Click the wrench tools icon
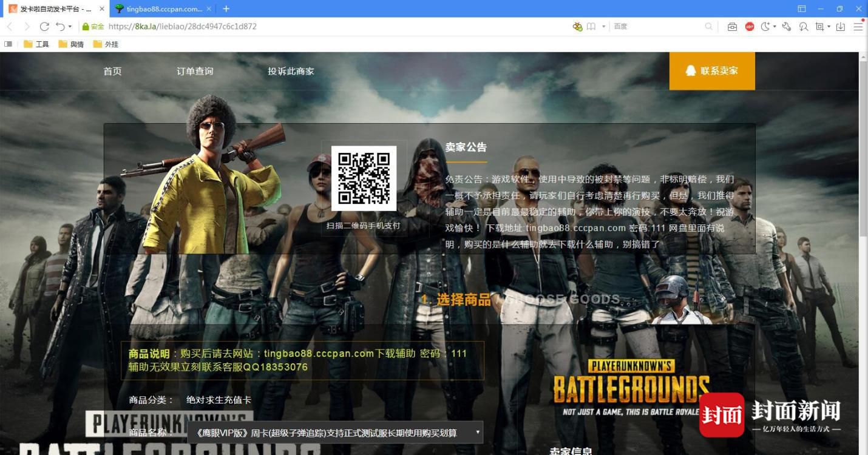Viewport: 868px width, 455px height. point(787,27)
